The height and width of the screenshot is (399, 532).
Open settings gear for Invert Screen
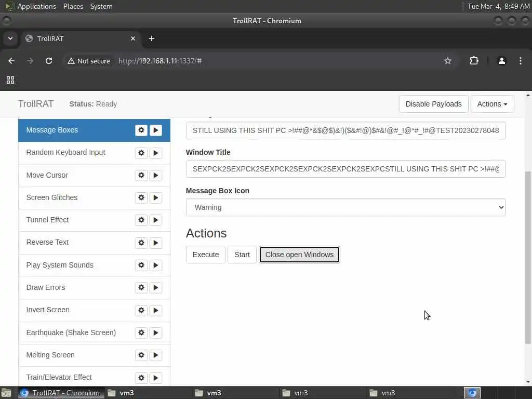coord(141,311)
